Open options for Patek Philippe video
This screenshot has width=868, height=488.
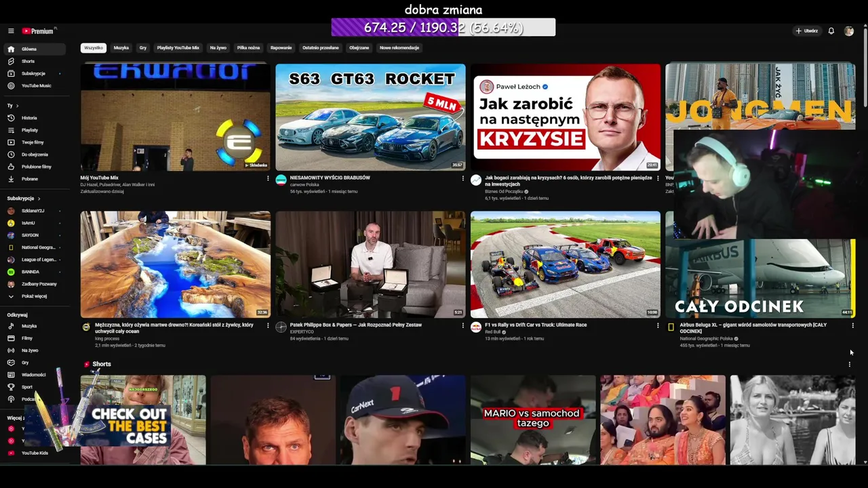[x=463, y=325]
